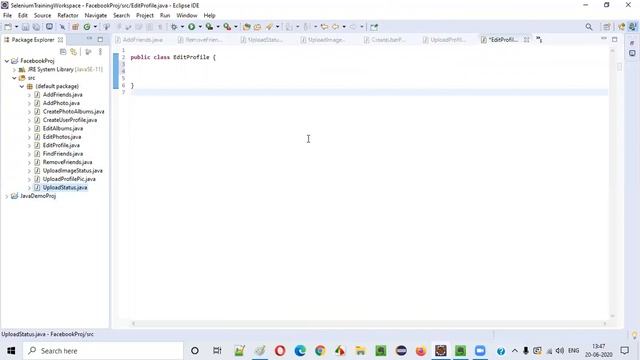The width and height of the screenshot is (640, 360).
Task: Open Firefox from the taskbar
Action: point(421,351)
